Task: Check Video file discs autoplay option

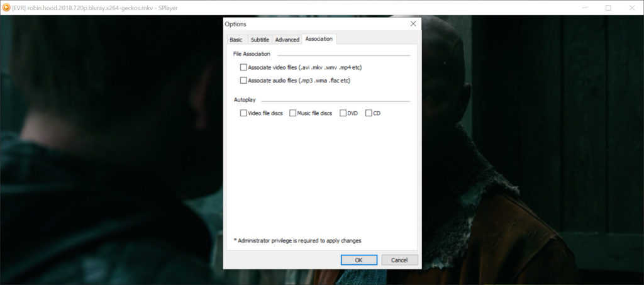Action: [x=243, y=113]
